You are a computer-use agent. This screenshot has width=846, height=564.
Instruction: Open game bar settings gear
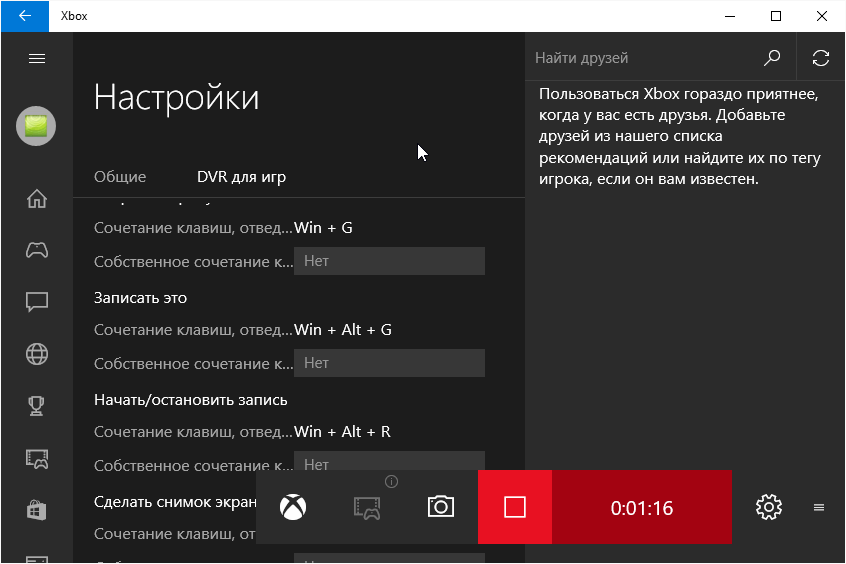click(x=769, y=507)
